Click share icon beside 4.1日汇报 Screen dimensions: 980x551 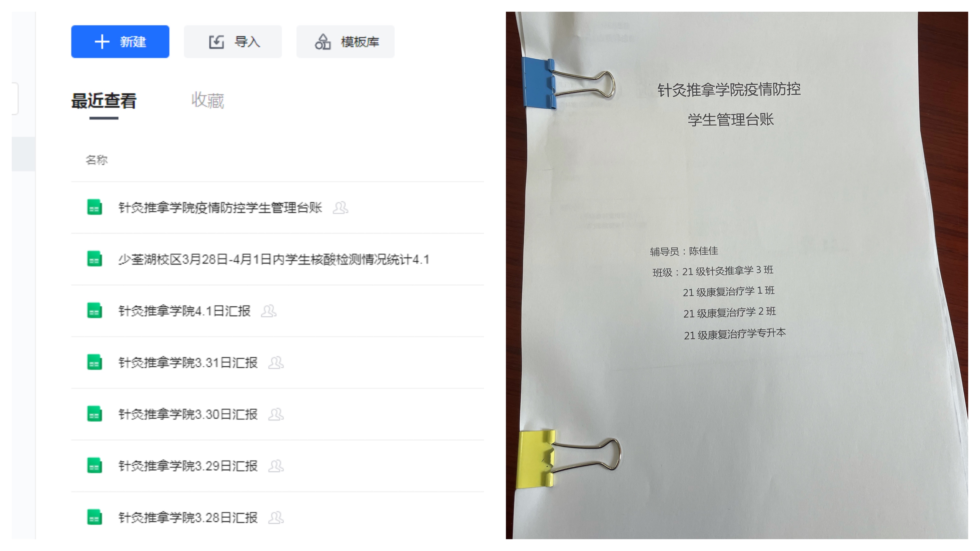[x=269, y=311]
